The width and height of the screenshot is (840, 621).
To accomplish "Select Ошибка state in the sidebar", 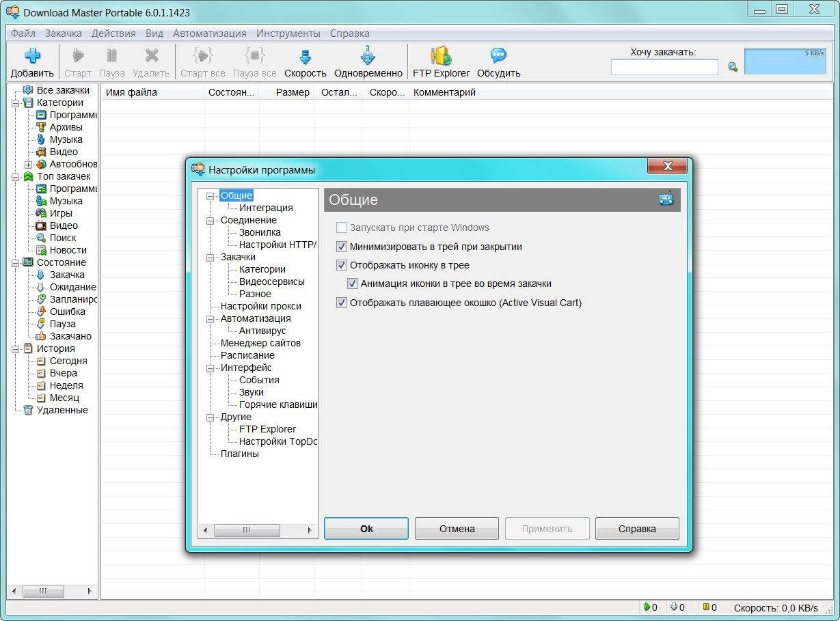I will (67, 312).
